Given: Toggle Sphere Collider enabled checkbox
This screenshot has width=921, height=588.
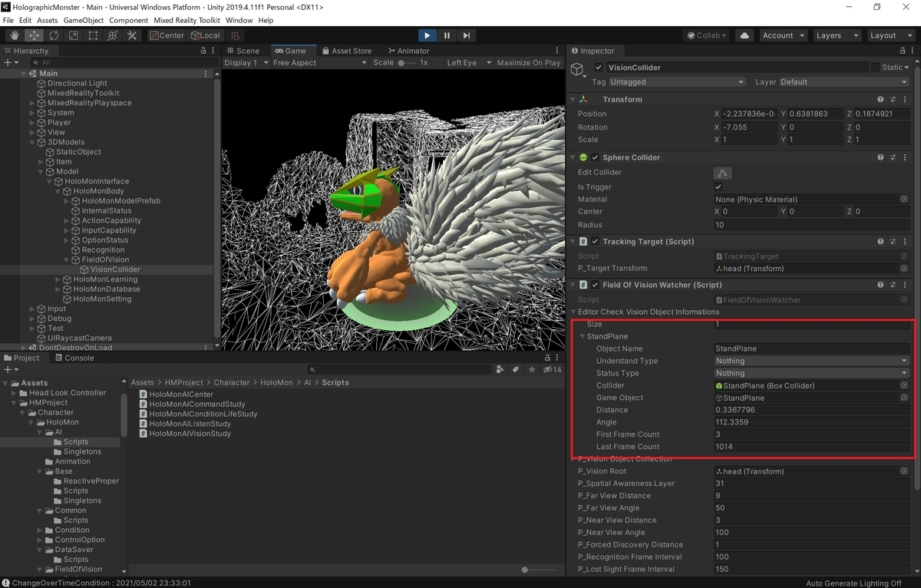Looking at the screenshot, I should 595,157.
